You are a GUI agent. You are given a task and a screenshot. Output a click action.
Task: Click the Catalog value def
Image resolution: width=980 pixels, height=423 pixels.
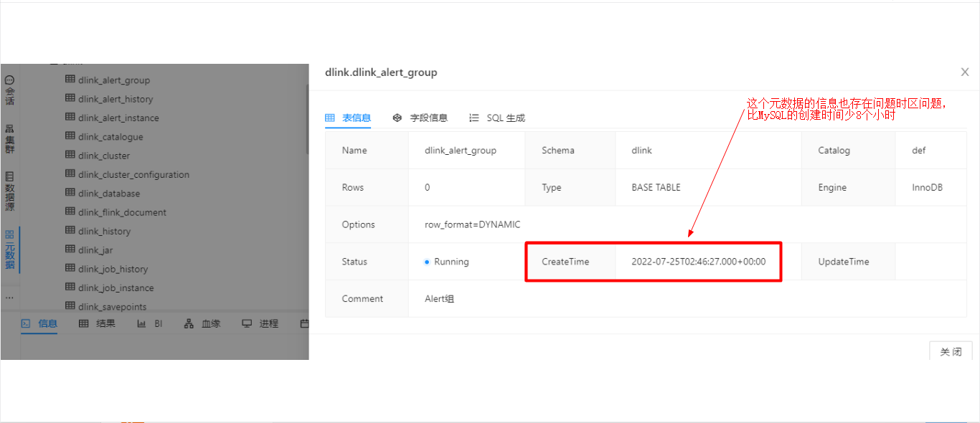click(918, 151)
